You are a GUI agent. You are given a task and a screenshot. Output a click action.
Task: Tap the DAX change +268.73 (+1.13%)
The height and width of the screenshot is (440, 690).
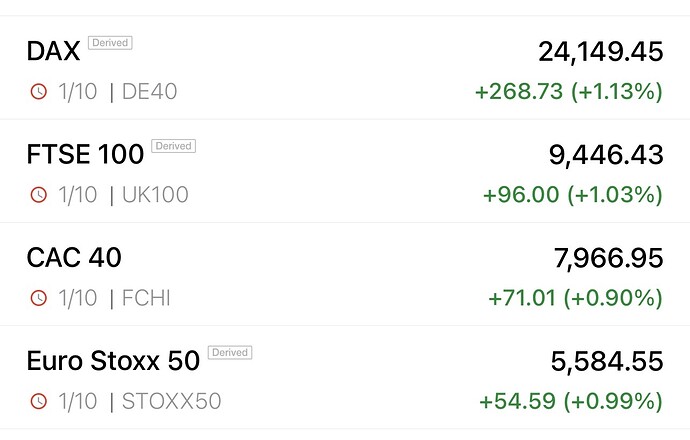click(568, 92)
